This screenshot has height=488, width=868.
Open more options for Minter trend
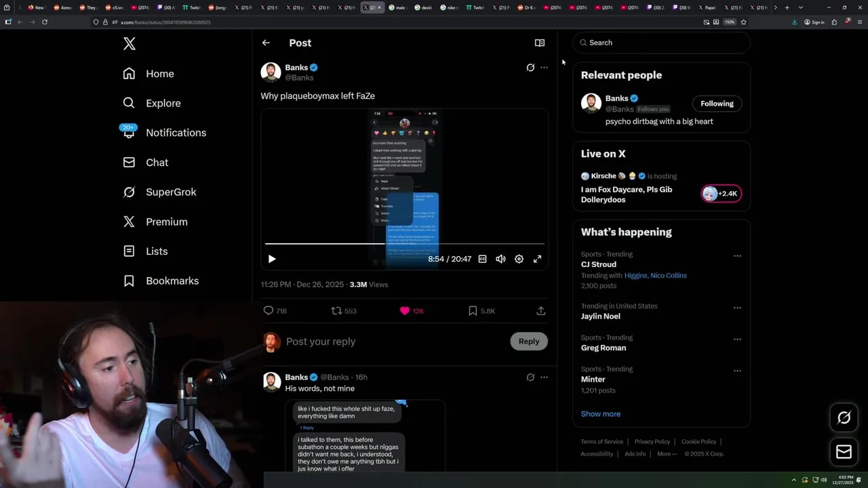pyautogui.click(x=737, y=371)
